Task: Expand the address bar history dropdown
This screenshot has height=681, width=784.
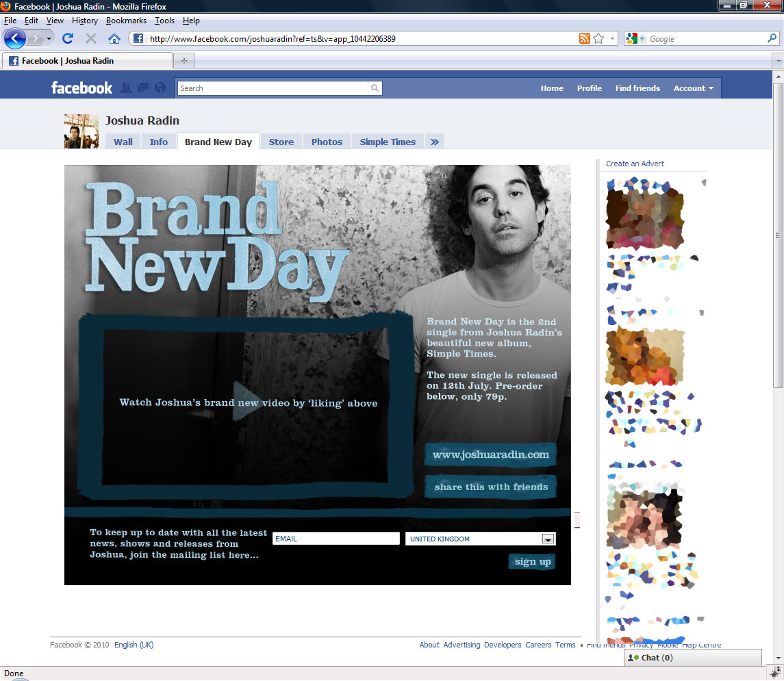Action: [612, 38]
